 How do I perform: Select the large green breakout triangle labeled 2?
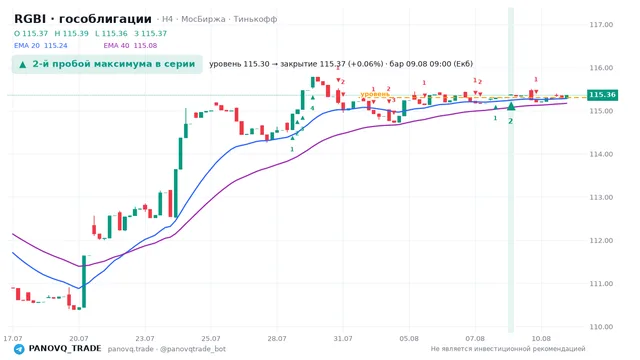click(x=511, y=106)
